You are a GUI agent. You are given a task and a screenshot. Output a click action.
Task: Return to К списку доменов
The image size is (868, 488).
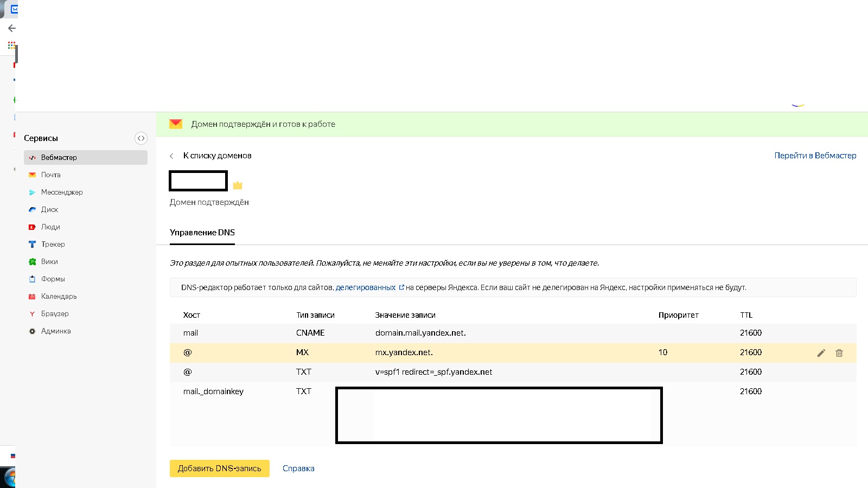coord(217,156)
